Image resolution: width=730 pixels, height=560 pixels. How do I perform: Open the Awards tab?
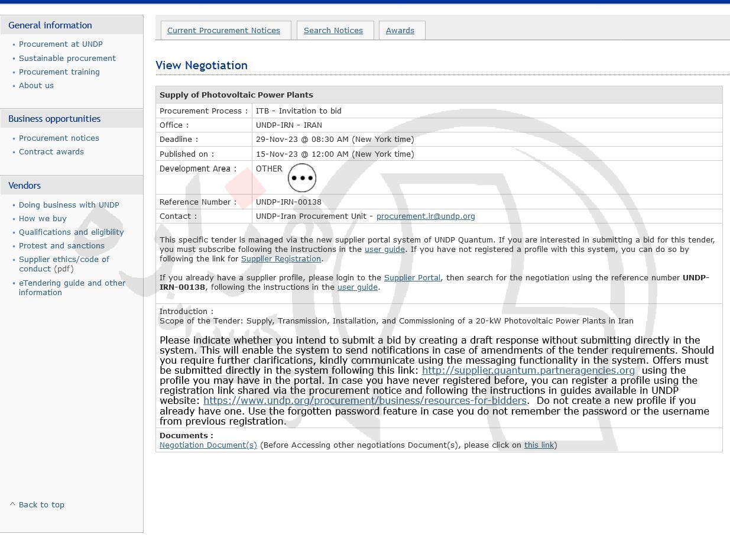(x=400, y=31)
